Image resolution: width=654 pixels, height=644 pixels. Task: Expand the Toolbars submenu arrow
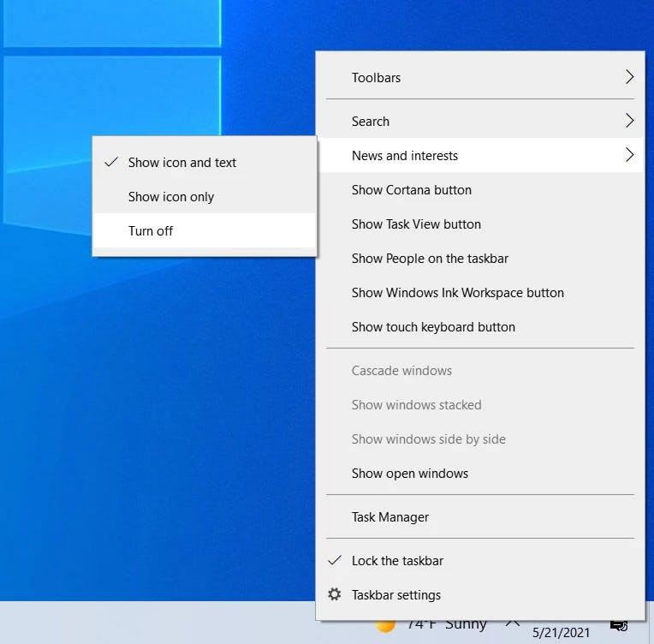tap(629, 77)
